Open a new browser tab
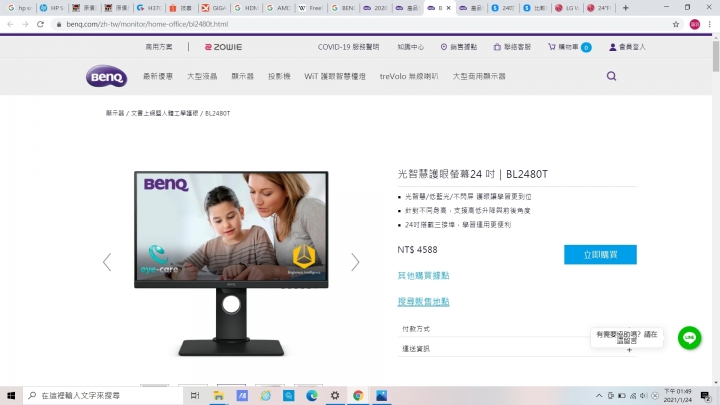Screen dimensions: 720x405 625,8
